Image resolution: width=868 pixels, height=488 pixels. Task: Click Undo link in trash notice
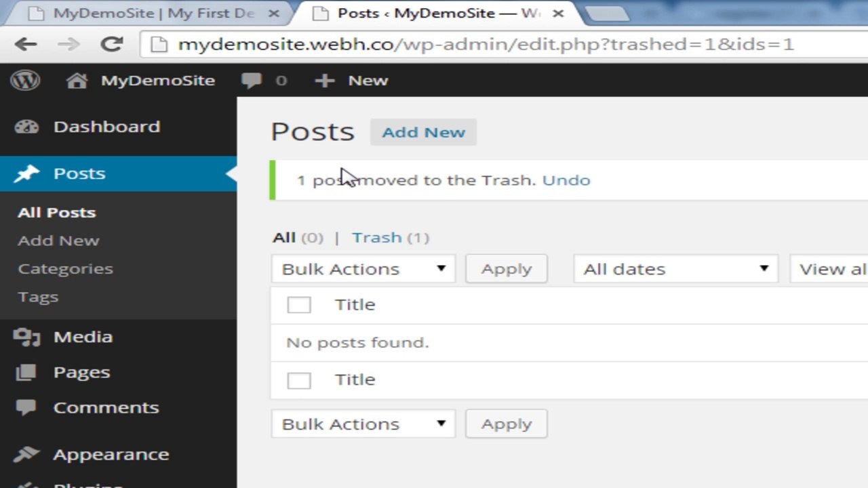coord(566,180)
